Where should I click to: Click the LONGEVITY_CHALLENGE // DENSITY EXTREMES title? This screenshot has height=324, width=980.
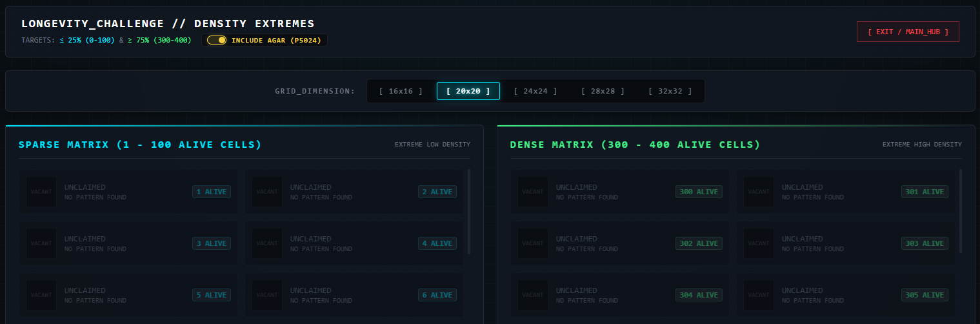point(168,23)
